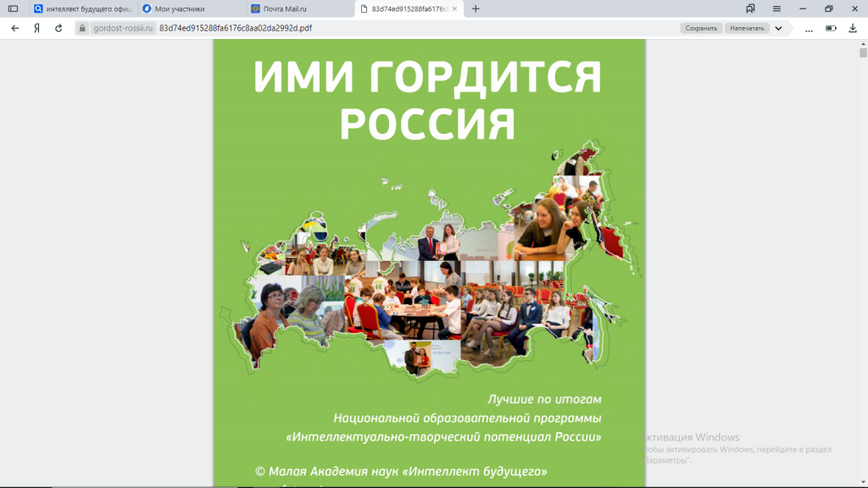Click the vertical scrollbar up arrow
868x488 pixels.
point(863,42)
